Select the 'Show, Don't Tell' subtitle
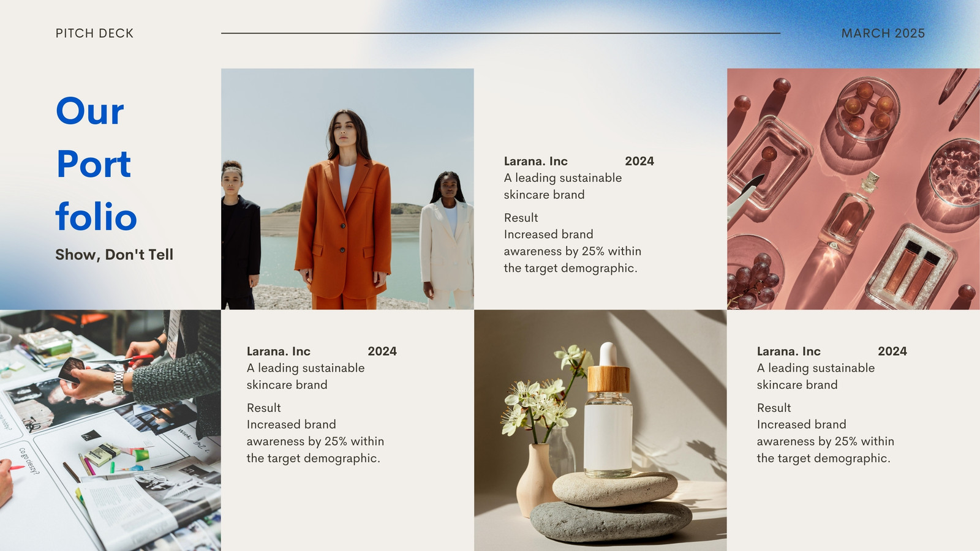 point(115,255)
